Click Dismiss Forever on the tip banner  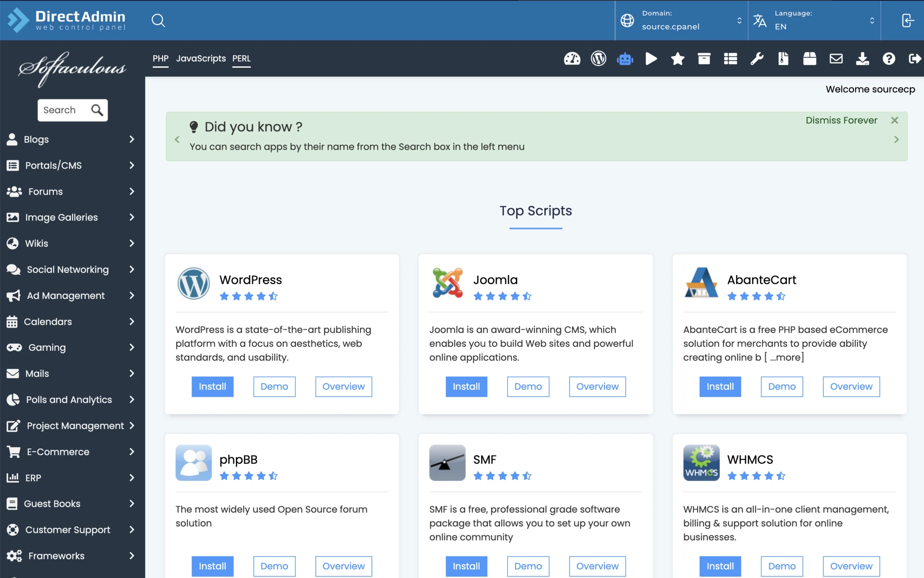(841, 120)
